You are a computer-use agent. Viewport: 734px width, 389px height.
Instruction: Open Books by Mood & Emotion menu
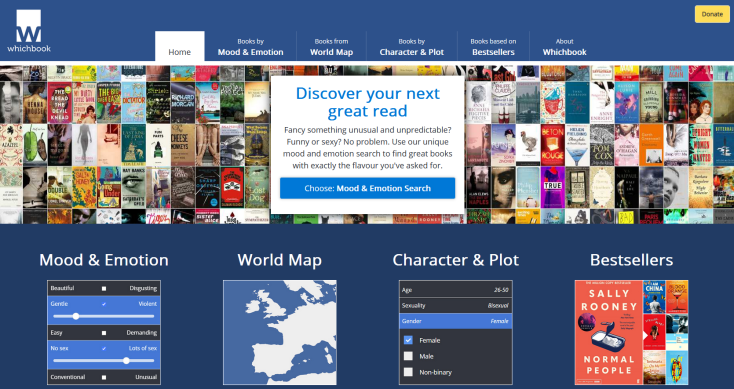(x=250, y=47)
